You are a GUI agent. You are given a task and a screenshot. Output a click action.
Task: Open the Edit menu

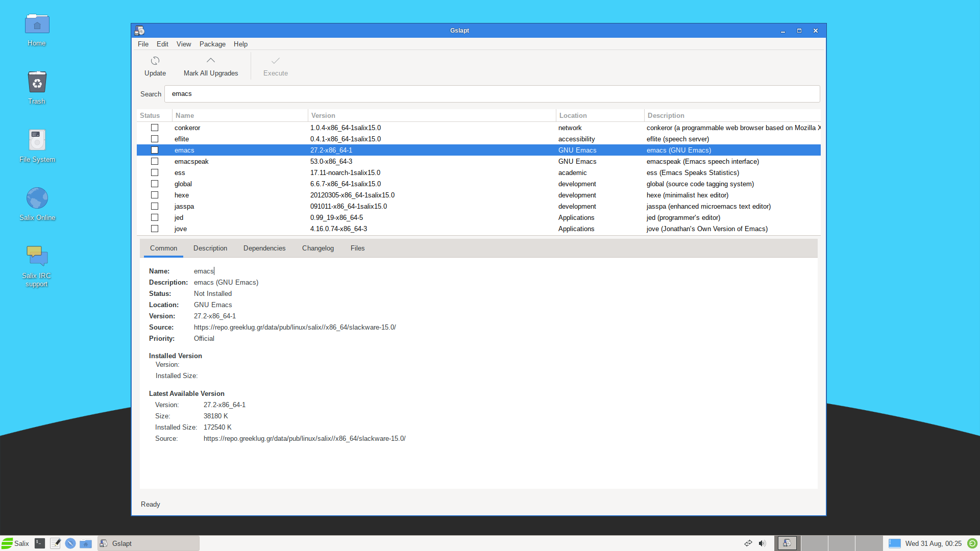coord(162,44)
